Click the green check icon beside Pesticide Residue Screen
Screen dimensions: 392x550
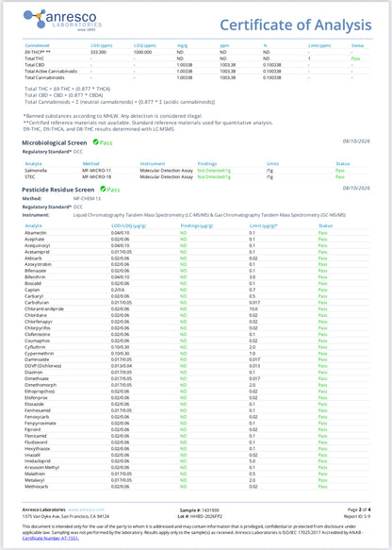pyautogui.click(x=103, y=189)
